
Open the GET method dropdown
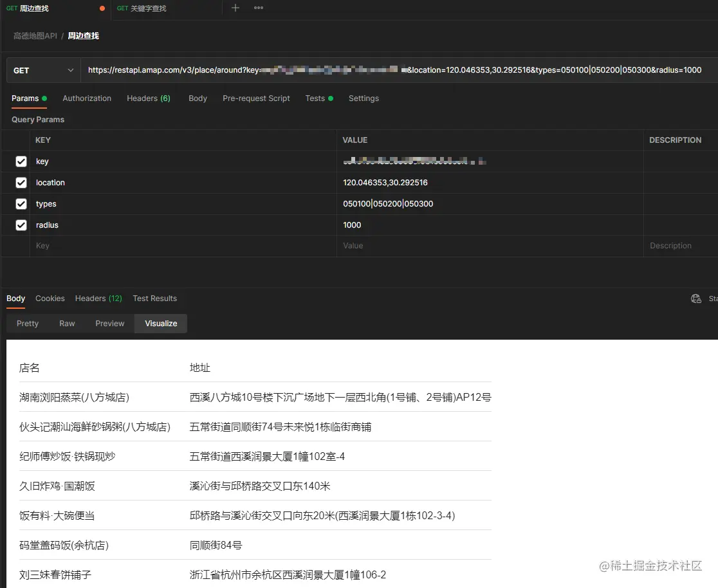coord(44,70)
